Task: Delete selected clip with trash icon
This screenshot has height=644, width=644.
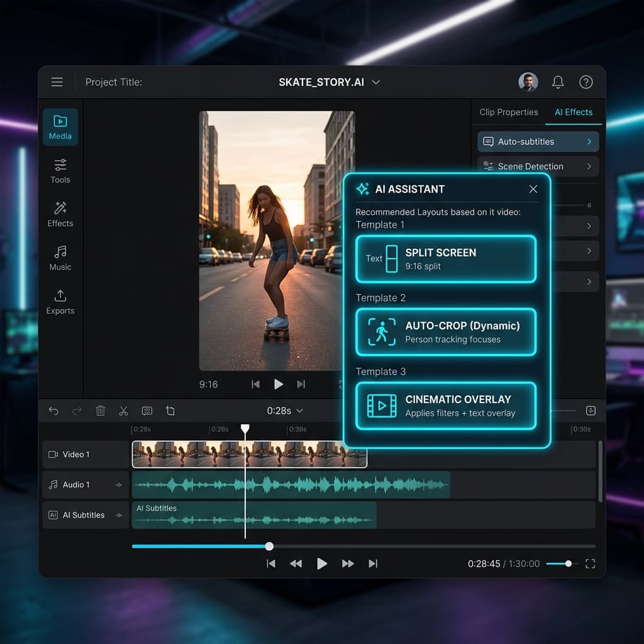Action: [100, 411]
